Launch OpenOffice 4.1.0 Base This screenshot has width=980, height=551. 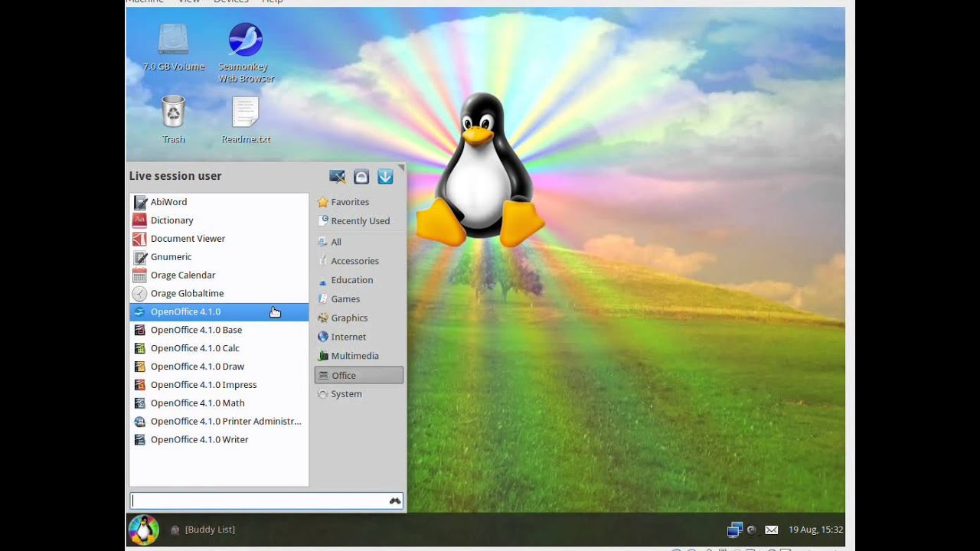point(219,331)
